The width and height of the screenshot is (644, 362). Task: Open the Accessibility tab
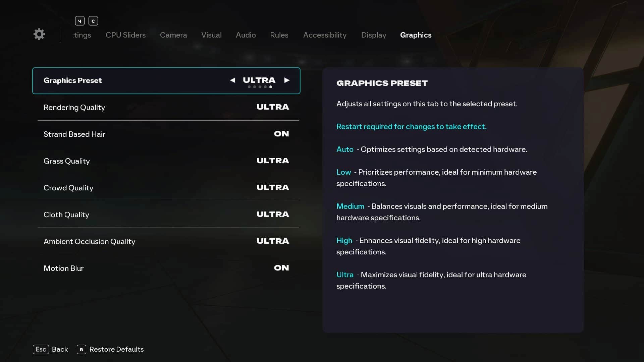tap(324, 35)
